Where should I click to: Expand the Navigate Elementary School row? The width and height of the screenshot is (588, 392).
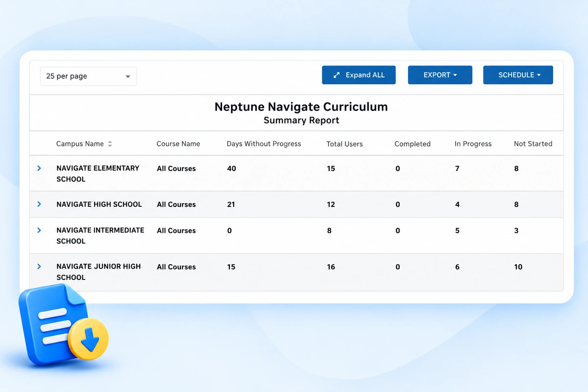(x=39, y=168)
